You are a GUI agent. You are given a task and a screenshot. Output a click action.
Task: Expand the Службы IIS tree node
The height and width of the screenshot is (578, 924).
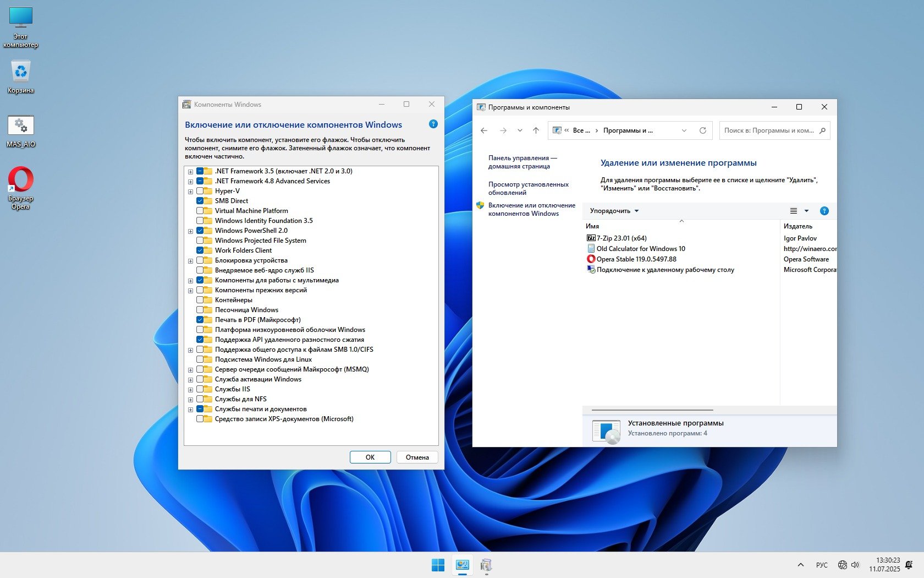(190, 390)
